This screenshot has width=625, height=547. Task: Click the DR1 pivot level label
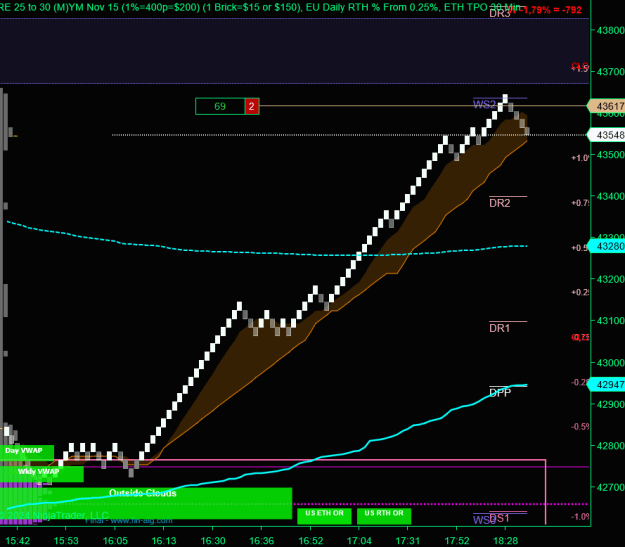(499, 328)
